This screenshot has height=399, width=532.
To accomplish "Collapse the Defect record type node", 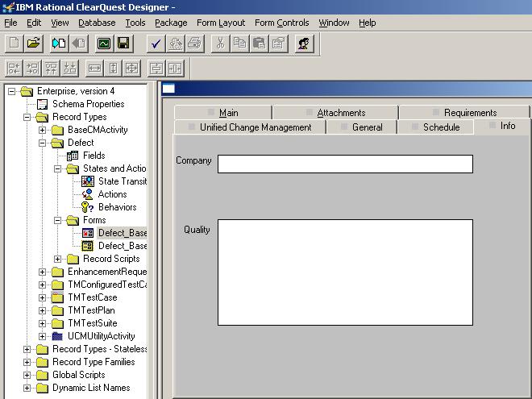I will [42, 143].
